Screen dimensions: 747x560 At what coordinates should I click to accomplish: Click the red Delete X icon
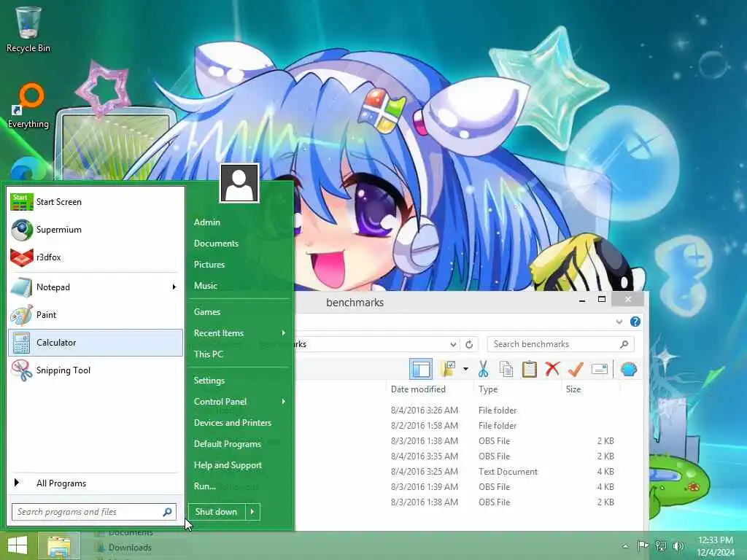[x=552, y=369]
